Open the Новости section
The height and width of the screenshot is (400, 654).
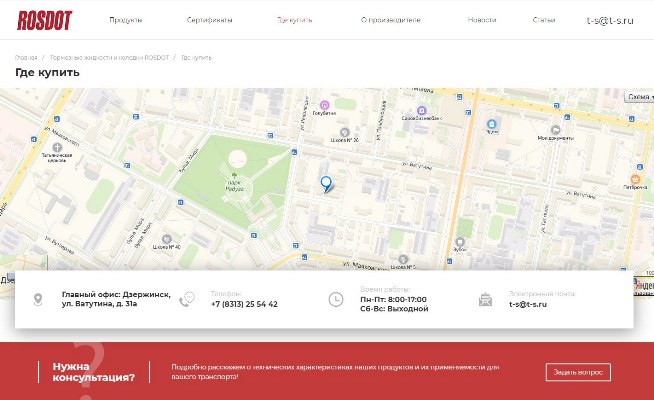[x=482, y=20]
